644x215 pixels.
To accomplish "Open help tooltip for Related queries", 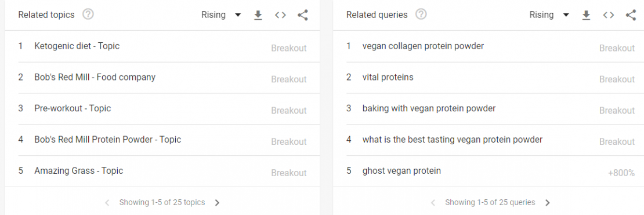I will [421, 14].
